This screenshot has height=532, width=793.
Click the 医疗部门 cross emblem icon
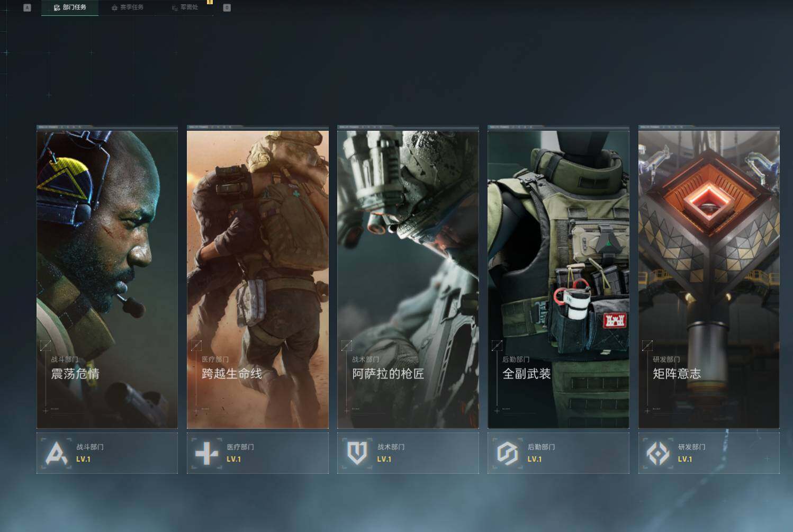(x=206, y=454)
